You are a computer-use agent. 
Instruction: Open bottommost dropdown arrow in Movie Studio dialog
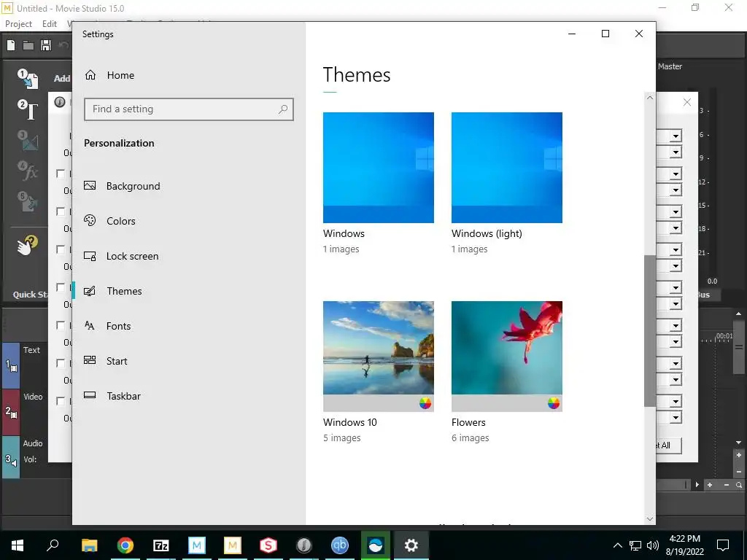[676, 418]
